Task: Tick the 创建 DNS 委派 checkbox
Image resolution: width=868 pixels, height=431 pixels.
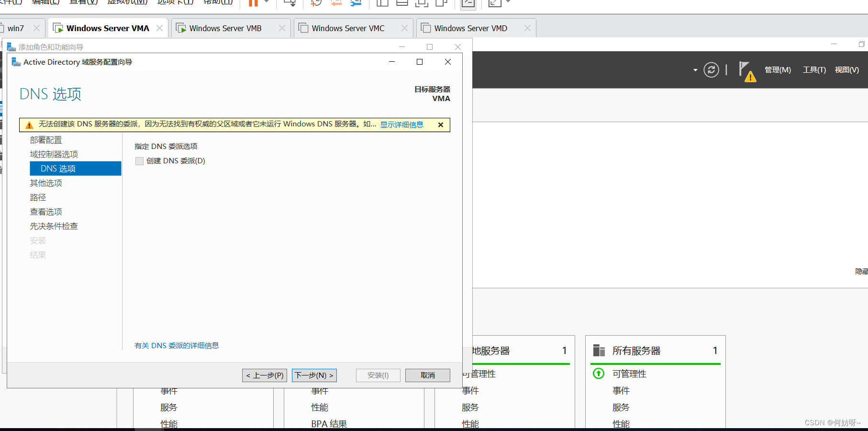Action: (x=139, y=161)
